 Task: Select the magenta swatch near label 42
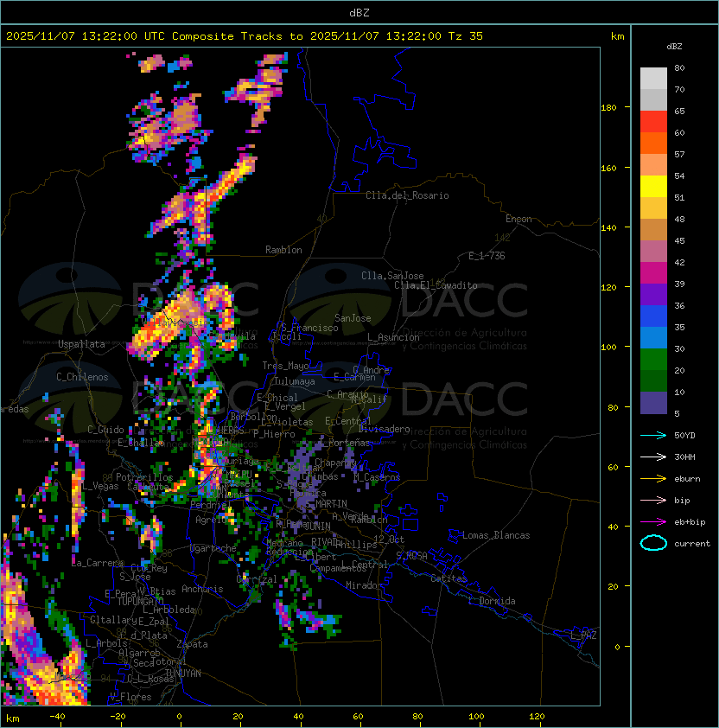653,272
